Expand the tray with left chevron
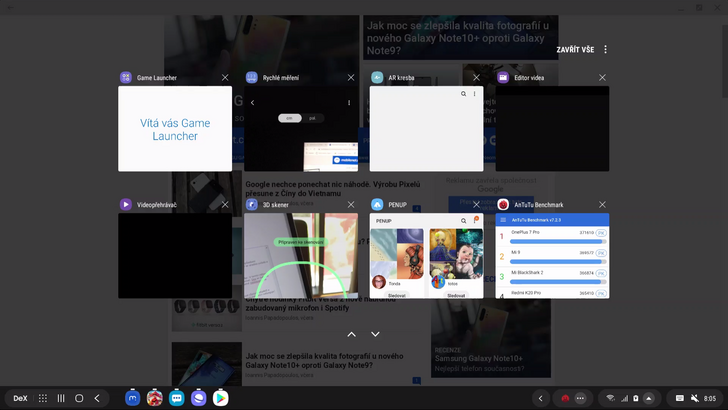The width and height of the screenshot is (728, 410). (540, 398)
